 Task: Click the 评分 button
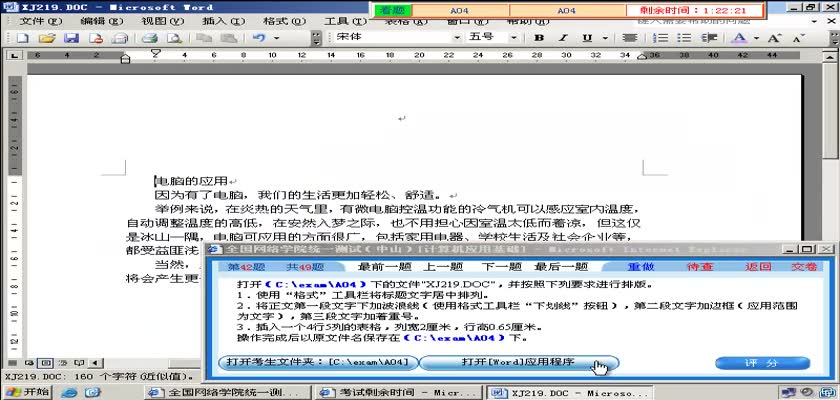[x=762, y=363]
